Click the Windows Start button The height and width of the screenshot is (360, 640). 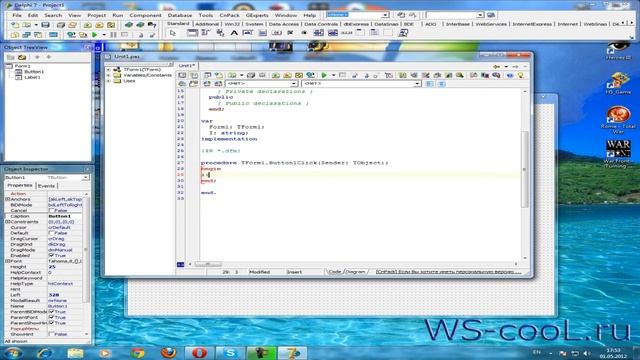click(x=12, y=353)
